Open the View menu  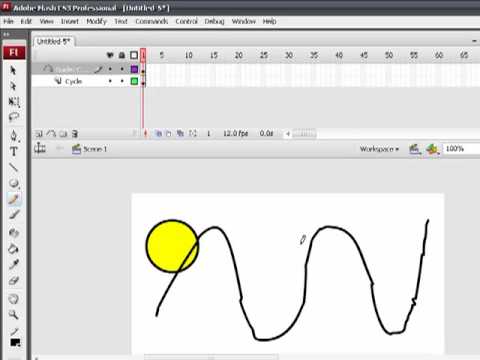point(47,21)
